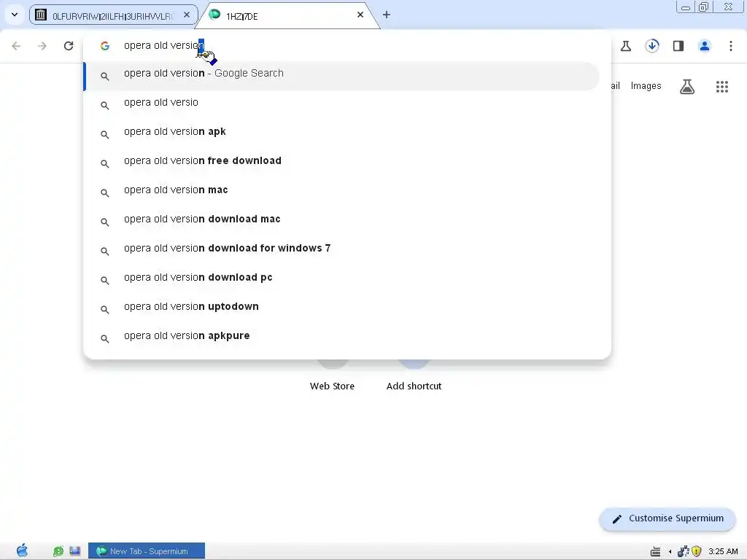The width and height of the screenshot is (747, 560).
Task: Click the back navigation arrow
Action: click(x=16, y=46)
